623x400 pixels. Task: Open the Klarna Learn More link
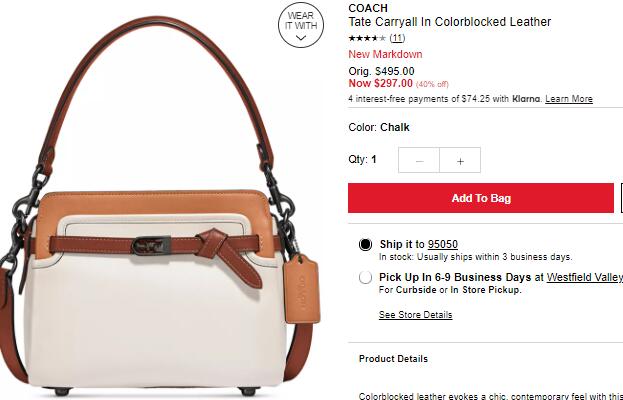[569, 99]
